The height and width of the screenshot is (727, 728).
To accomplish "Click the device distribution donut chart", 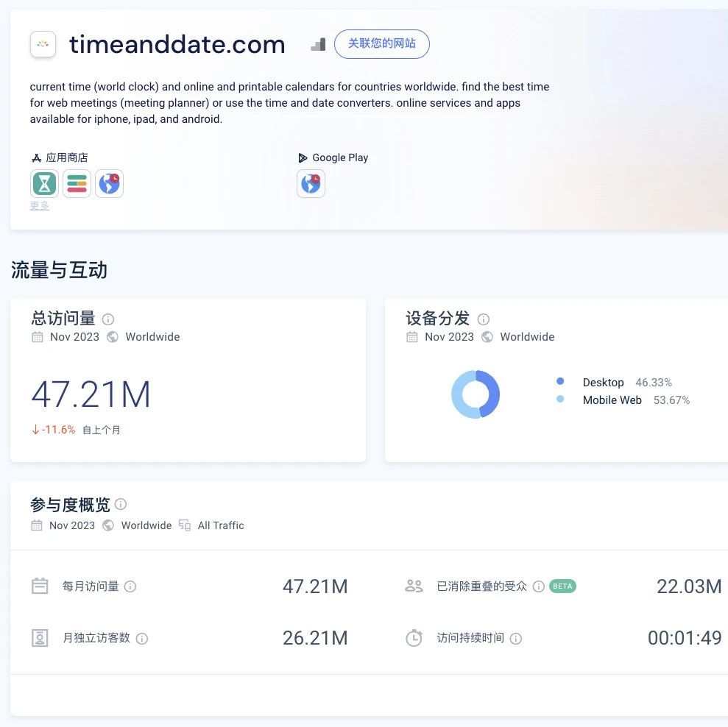I will [x=476, y=394].
